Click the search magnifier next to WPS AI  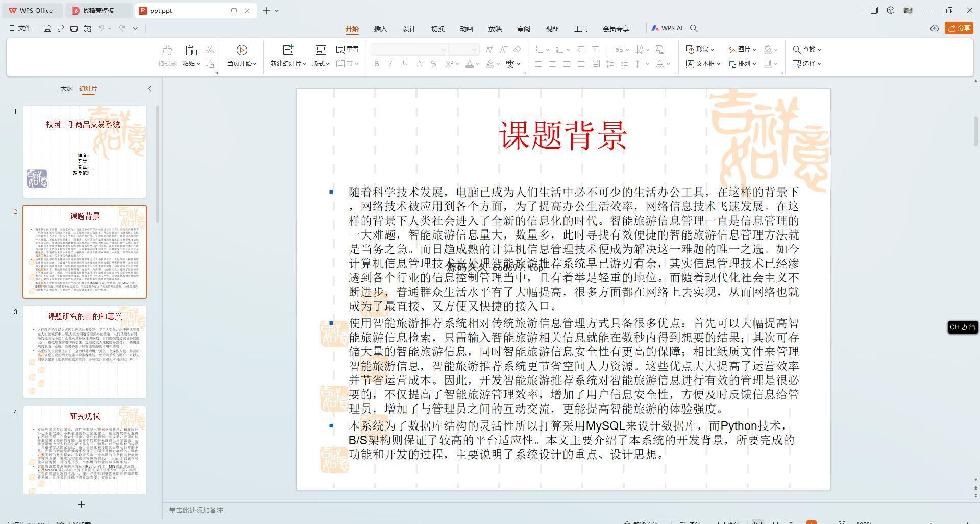(x=694, y=28)
